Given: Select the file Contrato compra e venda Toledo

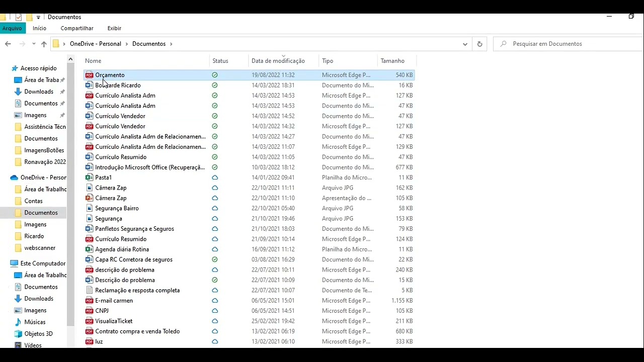Looking at the screenshot, I should click(137, 331).
